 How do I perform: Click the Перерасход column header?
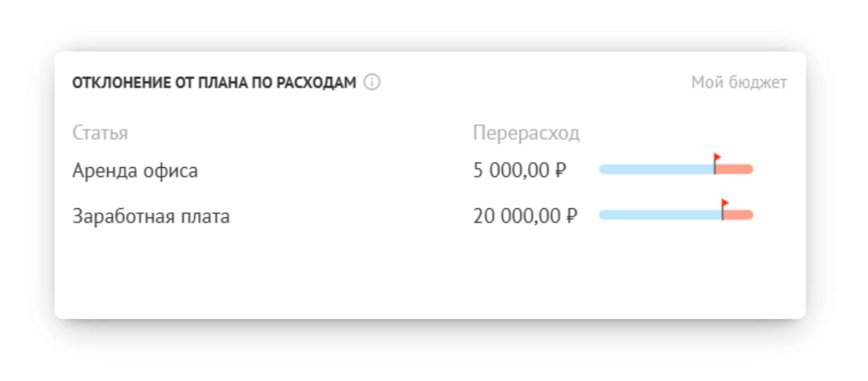click(526, 133)
